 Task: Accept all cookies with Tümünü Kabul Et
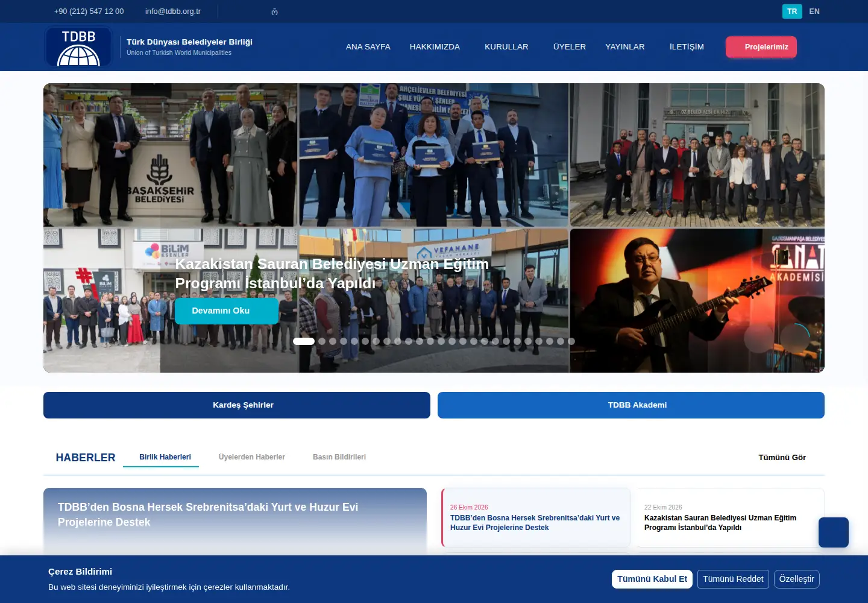click(652, 579)
